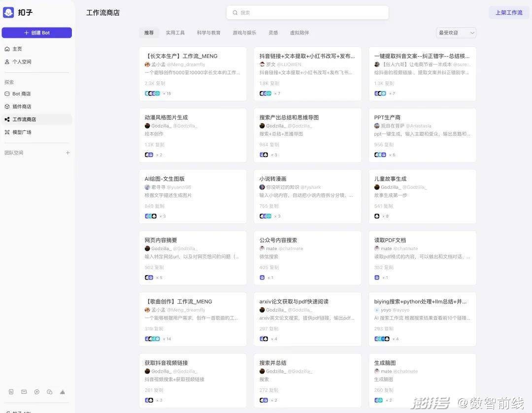Open the 小说转漫画 workflow card
This screenshot has height=413, width=532.
pyautogui.click(x=307, y=196)
